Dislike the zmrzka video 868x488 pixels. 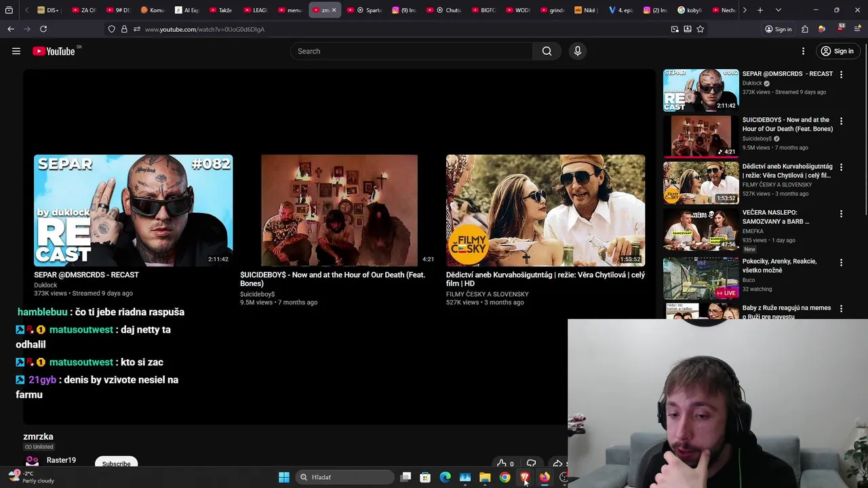pos(532,464)
